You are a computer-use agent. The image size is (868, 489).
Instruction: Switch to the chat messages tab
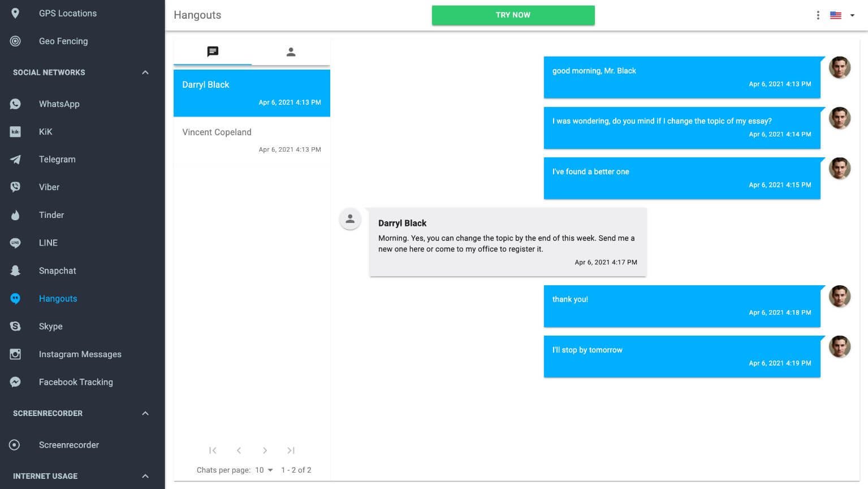tap(213, 52)
